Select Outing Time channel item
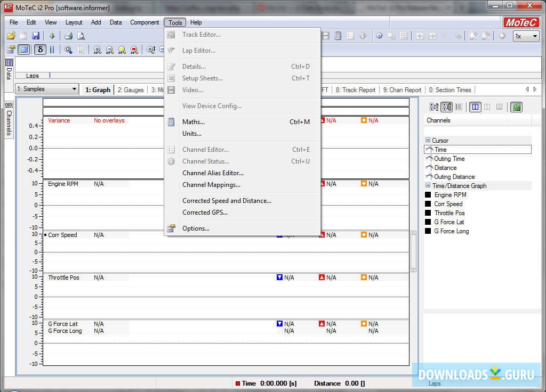Viewport: 546px width, 392px height. pos(449,159)
